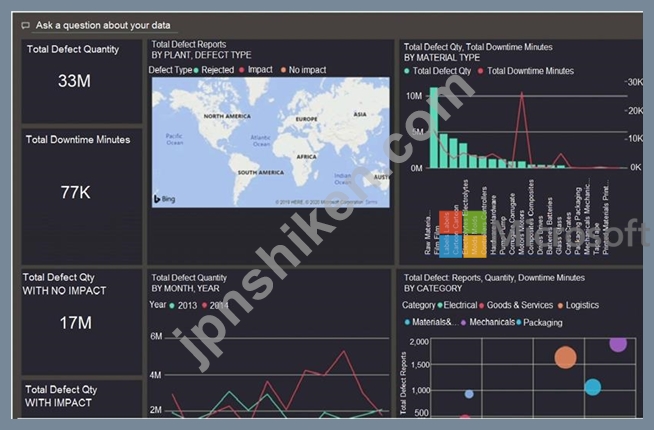The image size is (654, 430).
Task: Click Europe label on the map
Action: pyautogui.click(x=307, y=119)
